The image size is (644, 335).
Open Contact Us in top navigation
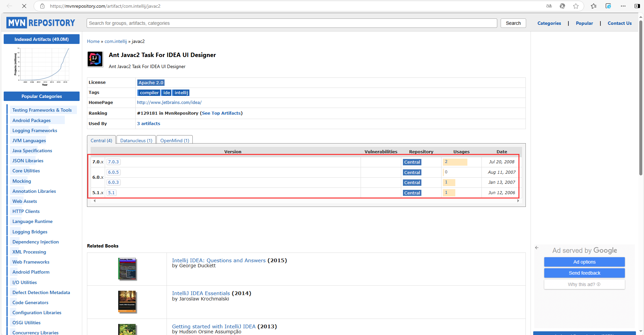coord(619,23)
